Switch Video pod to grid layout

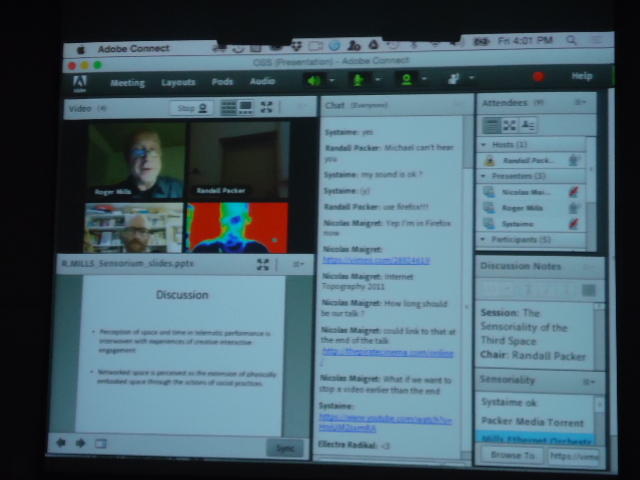[228, 108]
